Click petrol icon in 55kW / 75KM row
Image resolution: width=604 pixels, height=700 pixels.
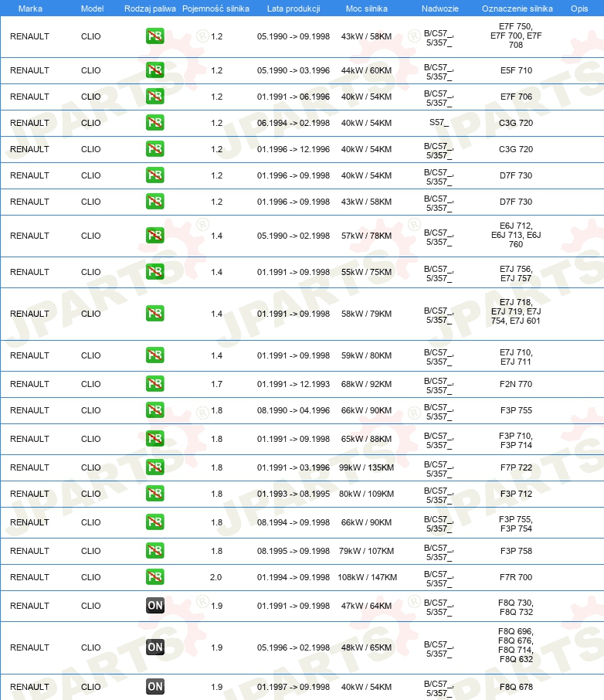pos(155,272)
